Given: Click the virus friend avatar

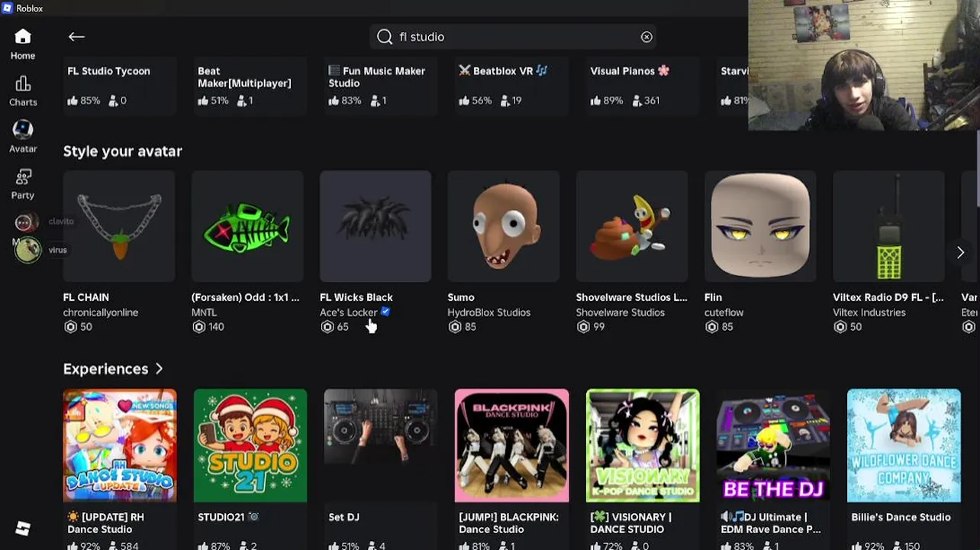Looking at the screenshot, I should (x=27, y=250).
